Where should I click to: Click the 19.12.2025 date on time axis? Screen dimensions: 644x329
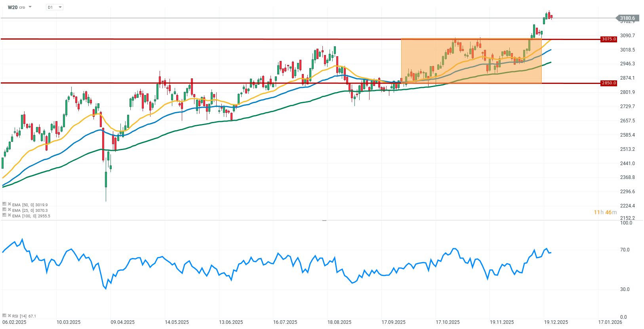(x=556, y=322)
